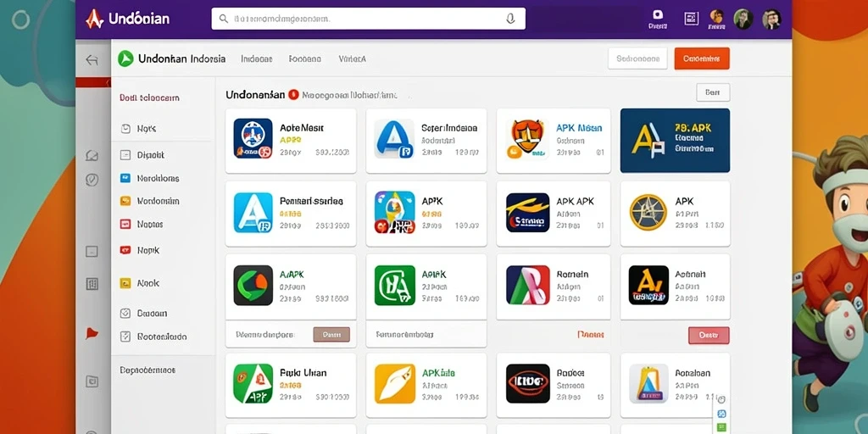Viewport: 868px width, 434px height.
Task: Open the Romein app icon
Action: (x=528, y=285)
